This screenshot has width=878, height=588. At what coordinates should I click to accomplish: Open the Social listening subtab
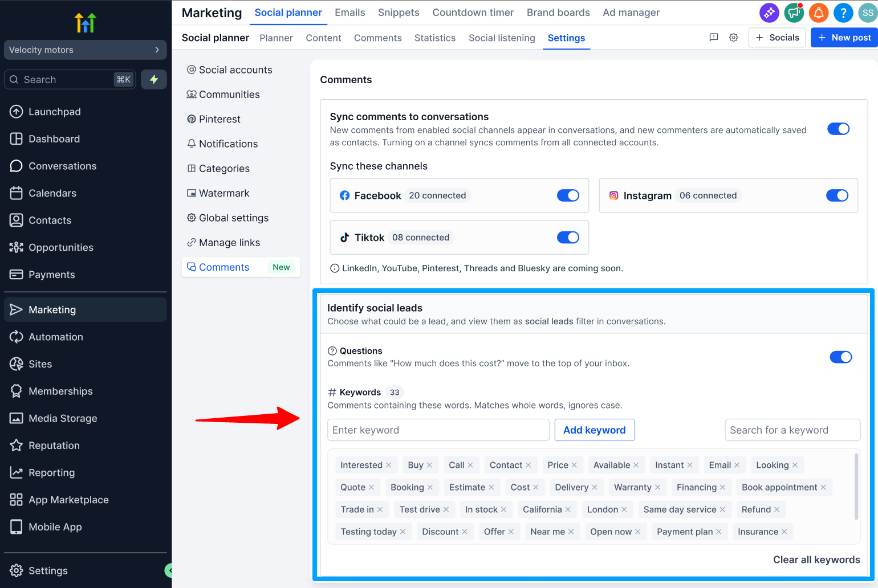pyautogui.click(x=502, y=38)
